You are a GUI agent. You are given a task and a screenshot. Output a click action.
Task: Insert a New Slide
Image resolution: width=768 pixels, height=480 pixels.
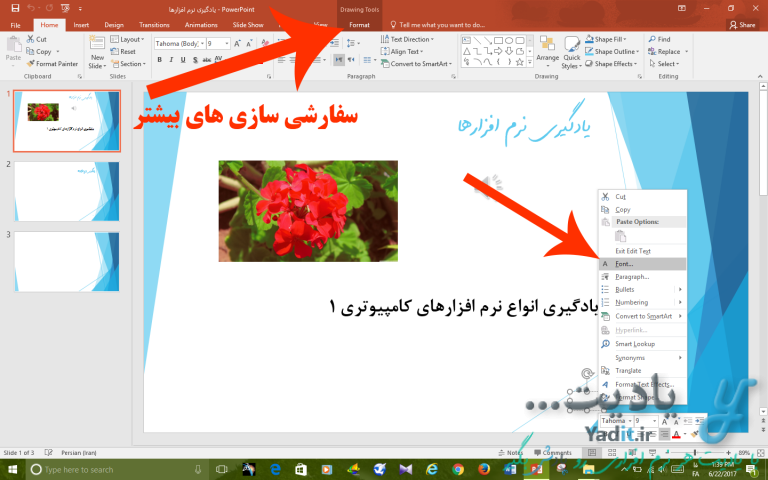(x=97, y=53)
